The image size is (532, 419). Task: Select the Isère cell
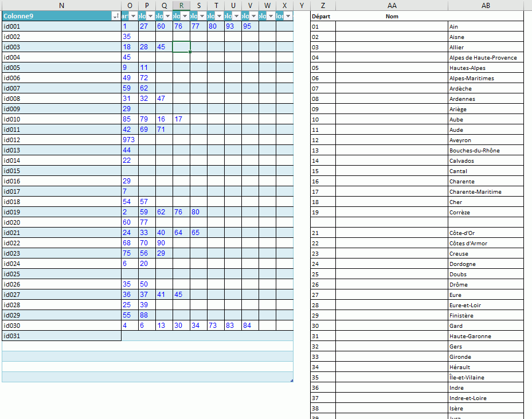pos(486,409)
